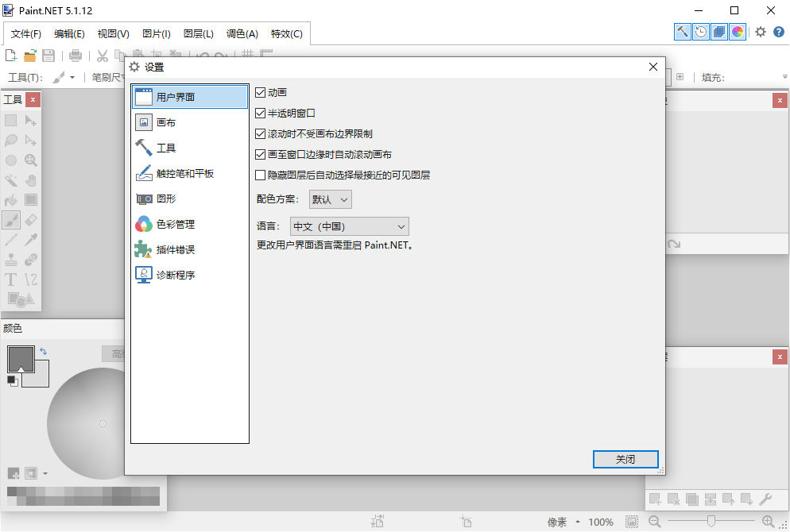
Task: Open the 图层(L) menu
Action: (199, 34)
